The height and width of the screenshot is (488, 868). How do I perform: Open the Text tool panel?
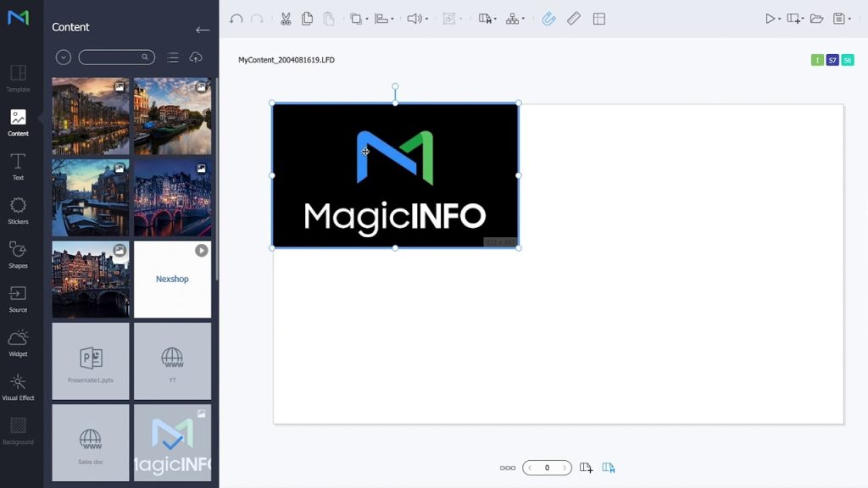tap(18, 167)
